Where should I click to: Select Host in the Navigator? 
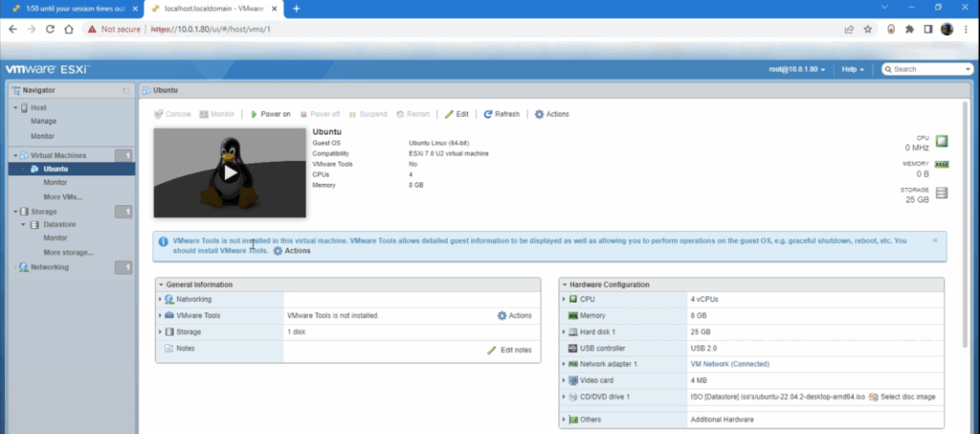[x=38, y=107]
